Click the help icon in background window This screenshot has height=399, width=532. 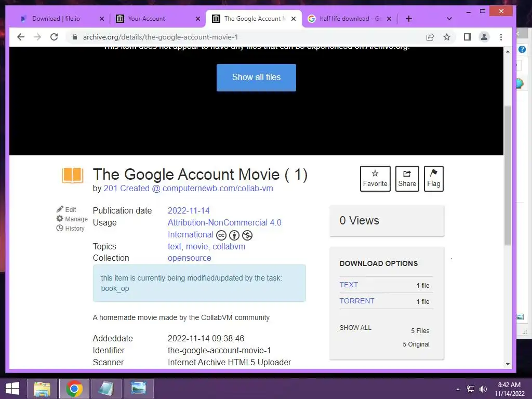522,49
